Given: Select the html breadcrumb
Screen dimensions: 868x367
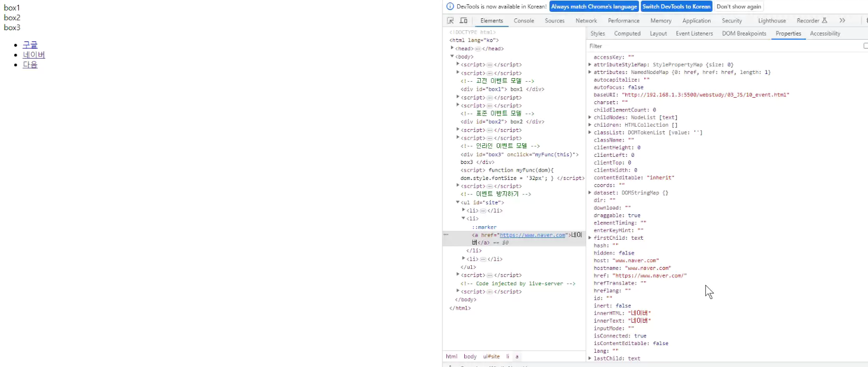Looking at the screenshot, I should [452, 356].
